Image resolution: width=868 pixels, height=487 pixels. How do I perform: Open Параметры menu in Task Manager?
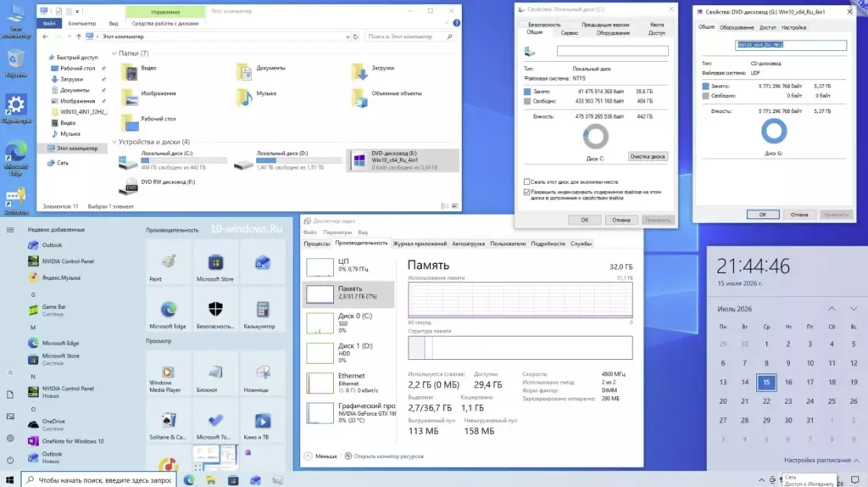[x=337, y=232]
